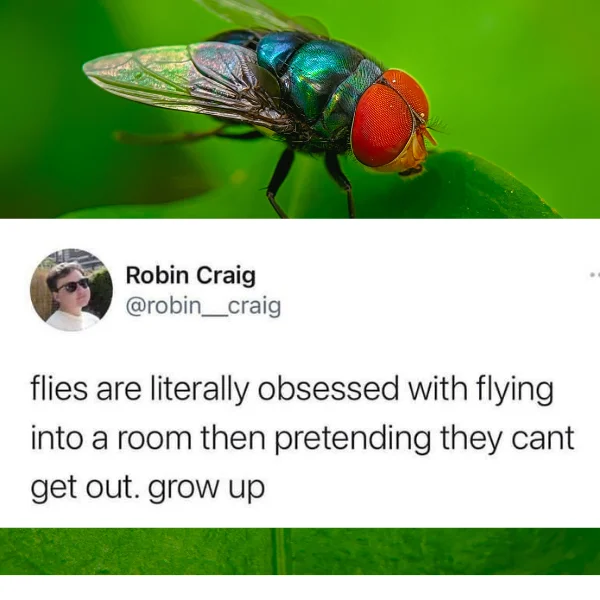
Task: Click the word "flies" in the tweet
Action: coord(59,388)
